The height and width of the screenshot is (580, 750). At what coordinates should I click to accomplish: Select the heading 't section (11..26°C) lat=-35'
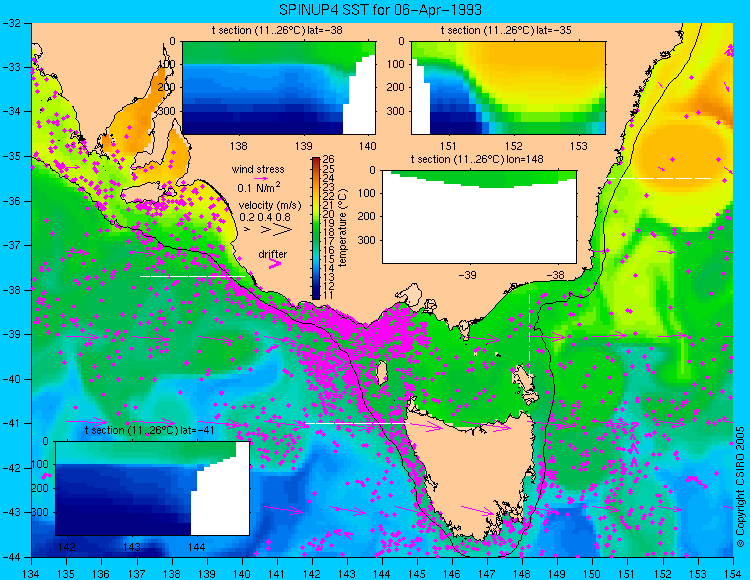click(x=506, y=31)
